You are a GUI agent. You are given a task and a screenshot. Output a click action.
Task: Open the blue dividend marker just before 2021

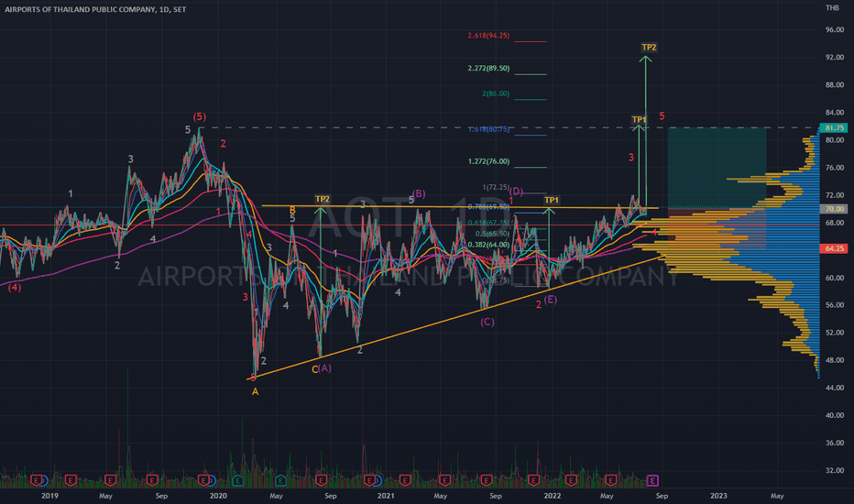point(378,480)
